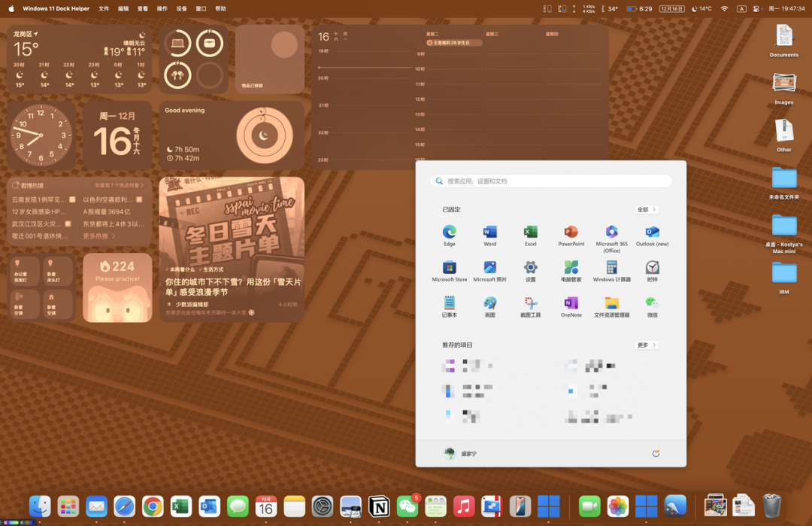The image size is (812, 526).
Task: Open 文件资源管理器 file explorer
Action: coord(611,306)
